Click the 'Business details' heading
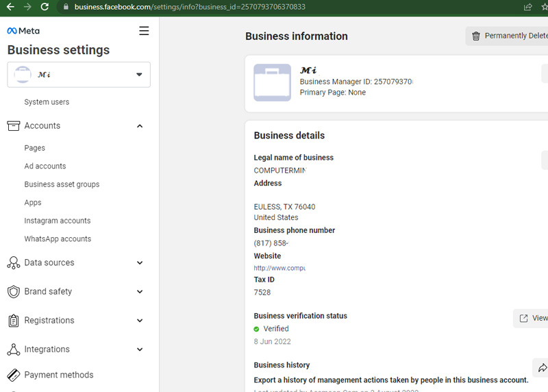Image resolution: width=548 pixels, height=392 pixels. 289,136
